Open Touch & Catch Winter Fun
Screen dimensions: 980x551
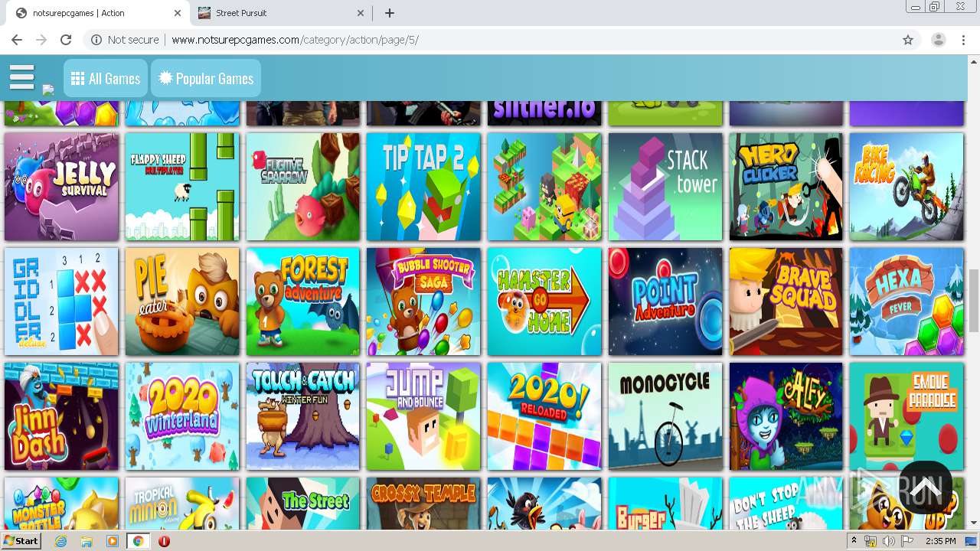303,416
